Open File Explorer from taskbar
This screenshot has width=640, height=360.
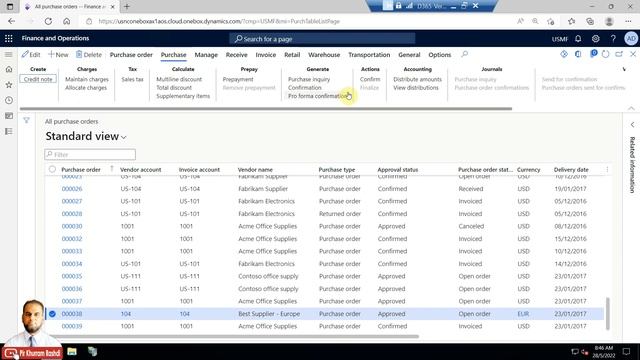72,351
